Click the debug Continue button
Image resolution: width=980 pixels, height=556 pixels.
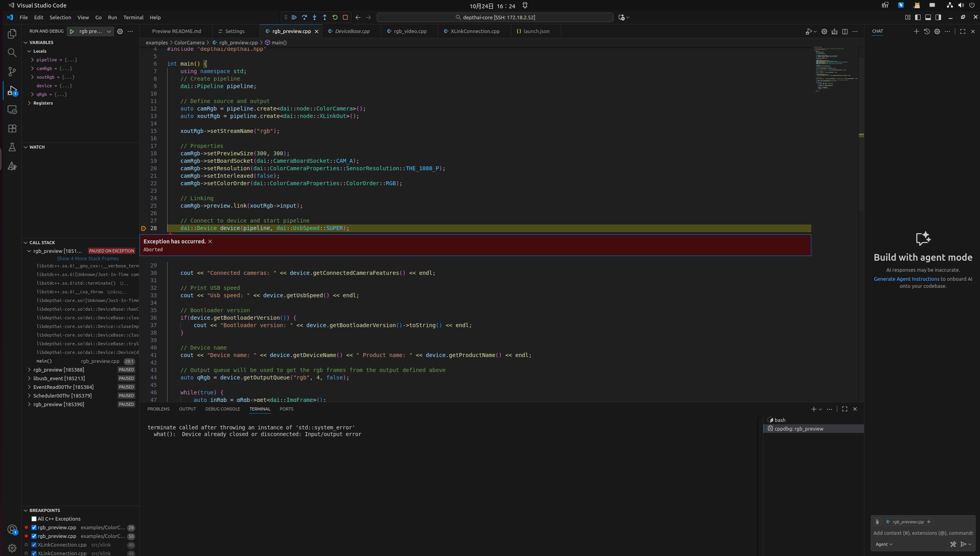[x=294, y=17]
